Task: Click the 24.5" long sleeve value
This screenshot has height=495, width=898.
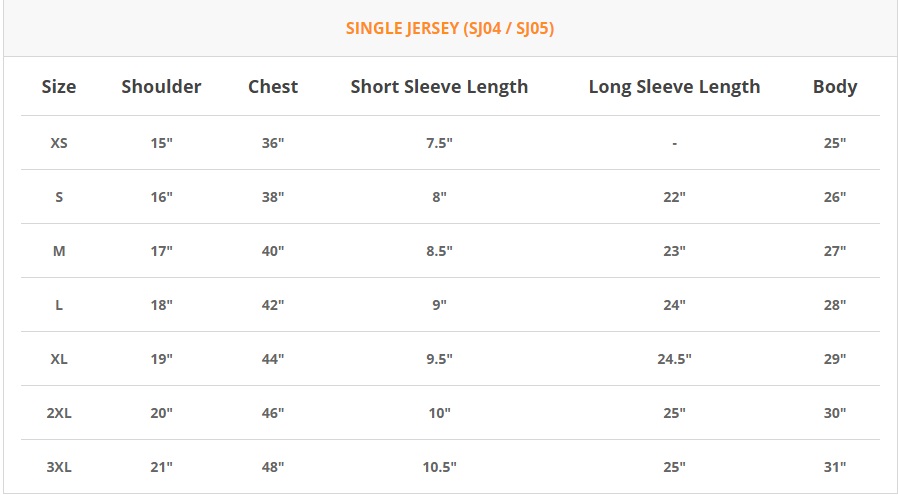Action: coord(674,359)
